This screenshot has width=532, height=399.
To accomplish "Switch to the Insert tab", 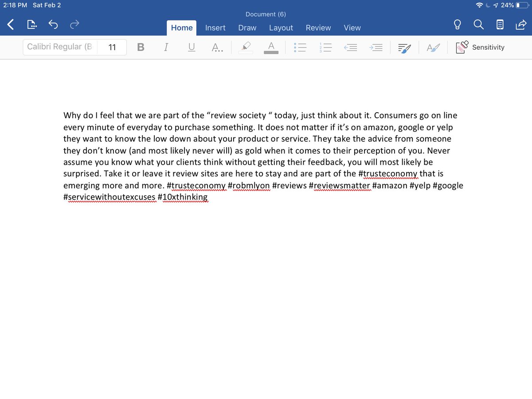I will pos(215,28).
